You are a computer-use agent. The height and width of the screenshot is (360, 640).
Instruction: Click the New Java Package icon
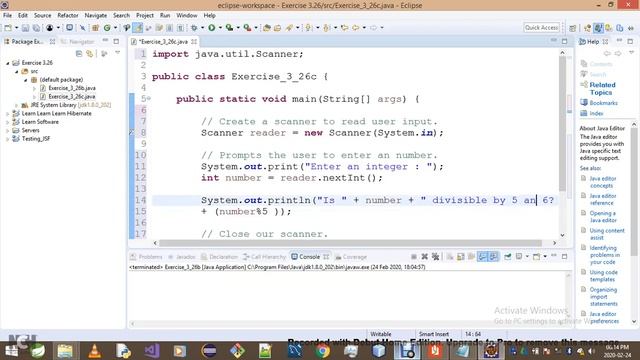[x=96, y=28]
